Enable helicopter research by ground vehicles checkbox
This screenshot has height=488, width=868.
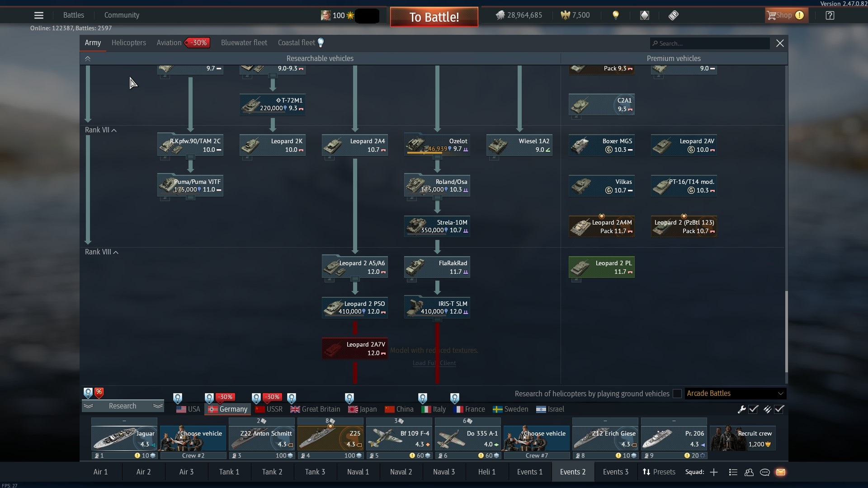point(677,394)
